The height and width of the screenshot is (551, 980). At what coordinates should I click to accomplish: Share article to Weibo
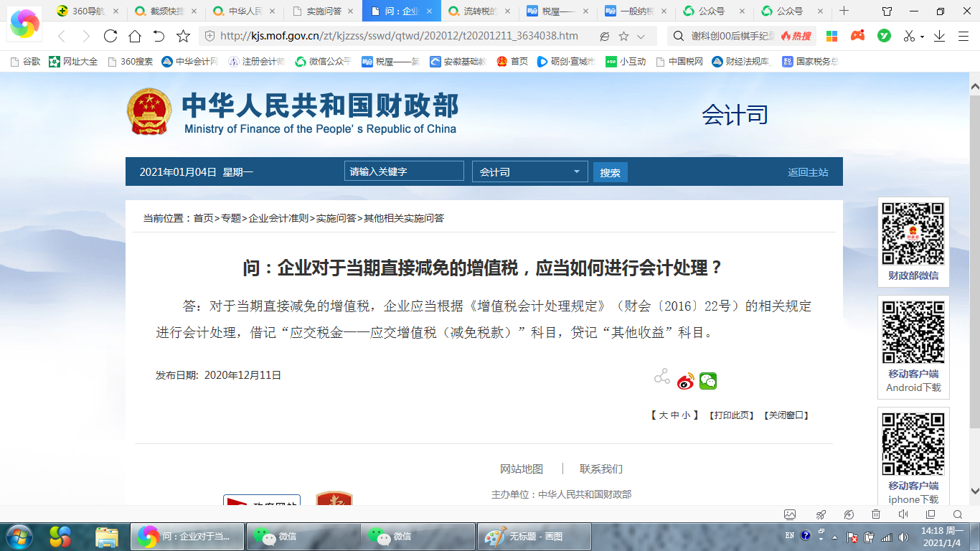pyautogui.click(x=686, y=382)
